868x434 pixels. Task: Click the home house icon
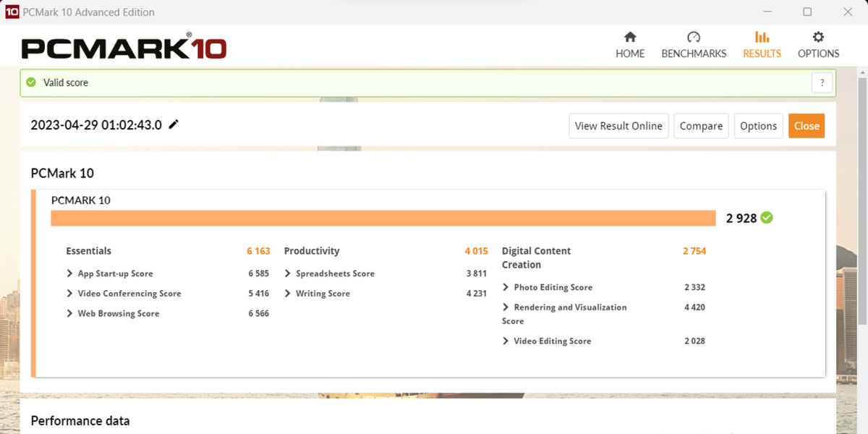(x=630, y=37)
